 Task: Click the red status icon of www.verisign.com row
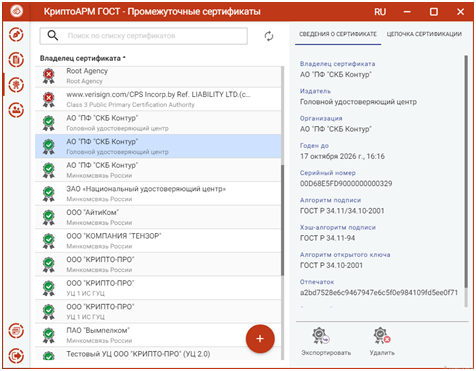49,99
